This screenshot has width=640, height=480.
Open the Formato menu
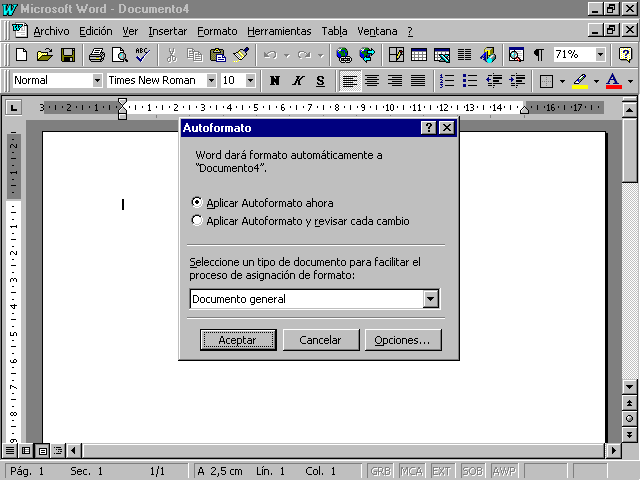pyautogui.click(x=217, y=31)
